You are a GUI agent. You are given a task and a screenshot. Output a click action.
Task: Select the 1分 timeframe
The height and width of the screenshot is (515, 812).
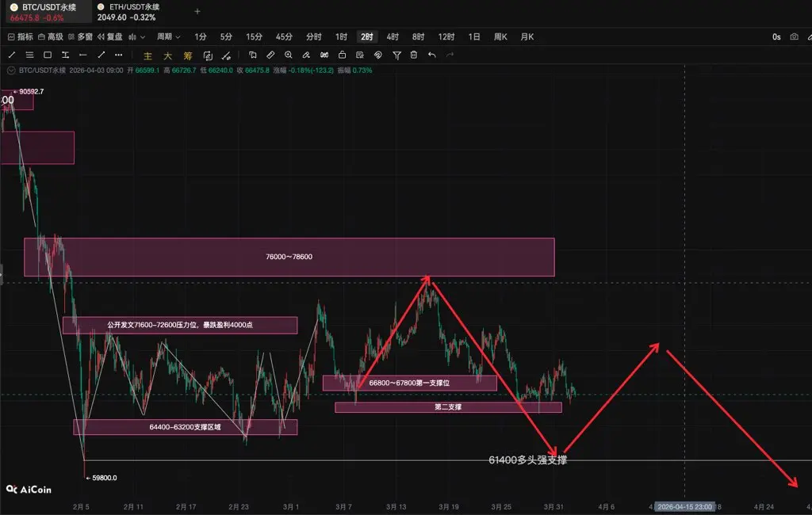(x=201, y=36)
